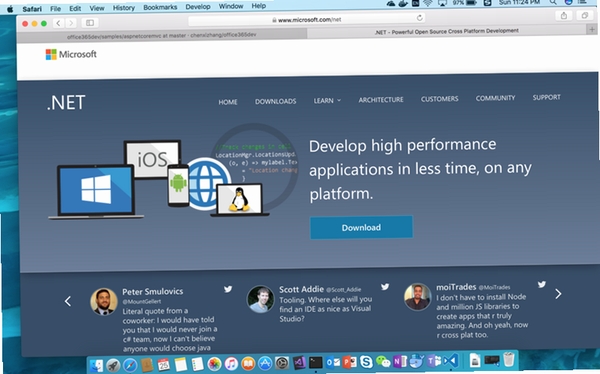Open Docker whale app in Dock
Screen dimensions: 600x374
click(417, 360)
